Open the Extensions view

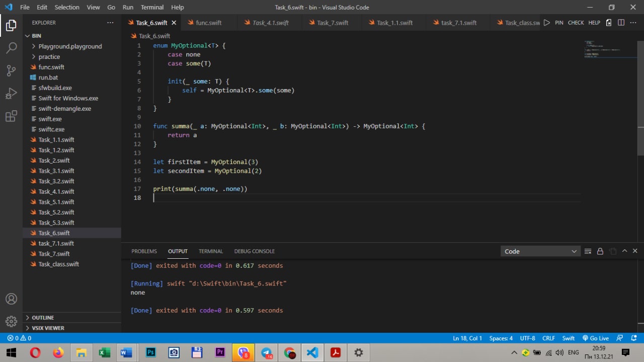pyautogui.click(x=11, y=117)
